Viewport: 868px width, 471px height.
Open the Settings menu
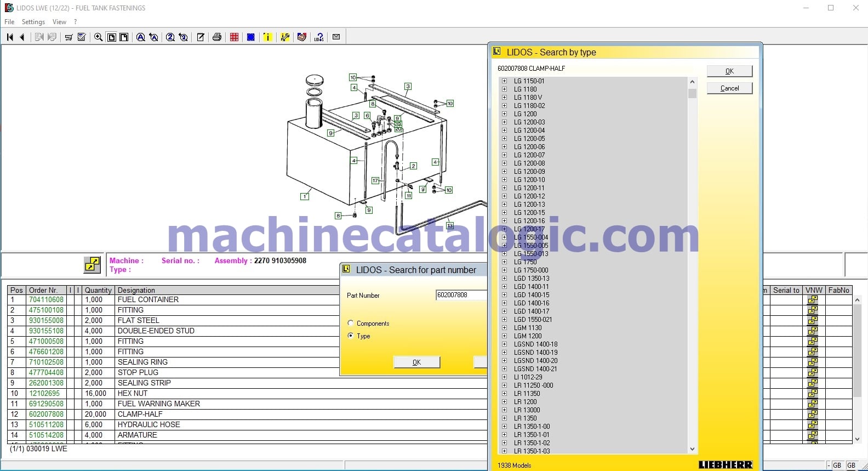click(x=33, y=22)
